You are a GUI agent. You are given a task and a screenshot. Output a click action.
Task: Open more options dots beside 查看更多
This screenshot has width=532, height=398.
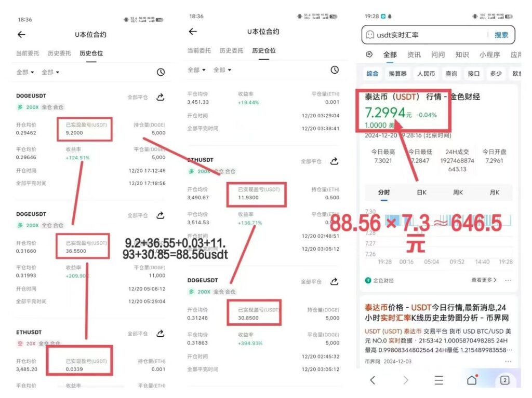(x=508, y=280)
